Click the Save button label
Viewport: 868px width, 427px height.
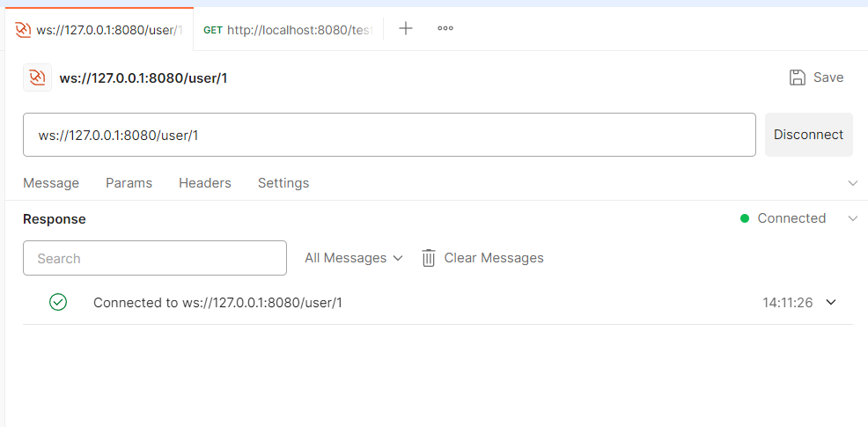point(828,77)
